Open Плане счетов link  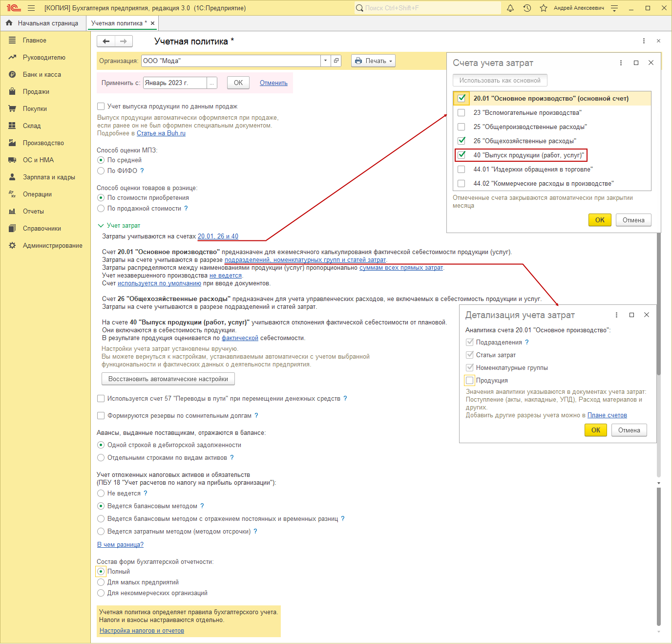point(607,415)
